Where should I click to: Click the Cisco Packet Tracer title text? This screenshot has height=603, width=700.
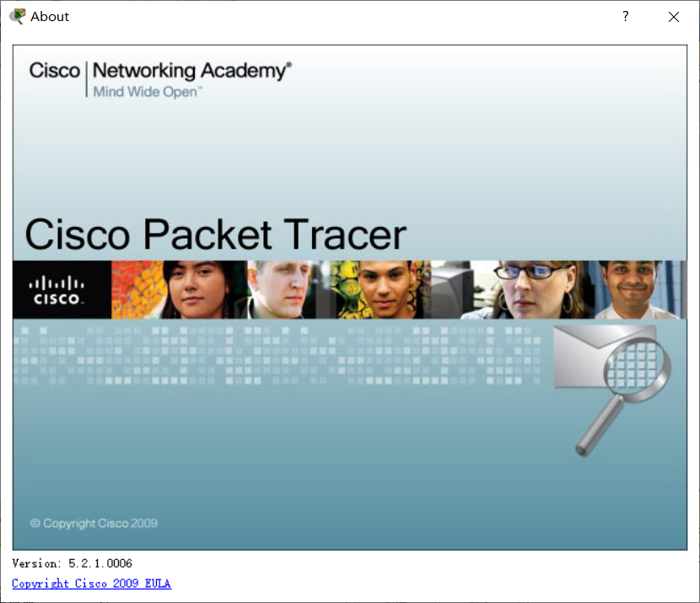click(216, 234)
